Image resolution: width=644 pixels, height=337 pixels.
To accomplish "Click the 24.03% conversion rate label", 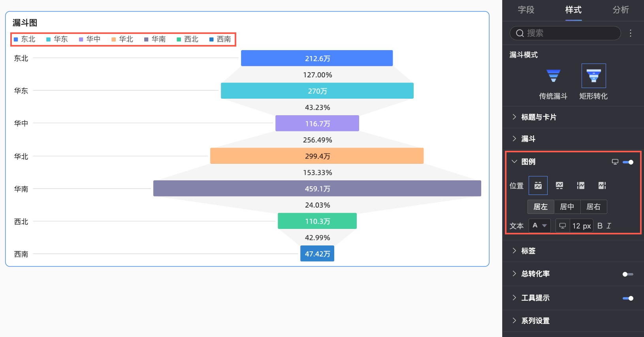I will (x=318, y=205).
